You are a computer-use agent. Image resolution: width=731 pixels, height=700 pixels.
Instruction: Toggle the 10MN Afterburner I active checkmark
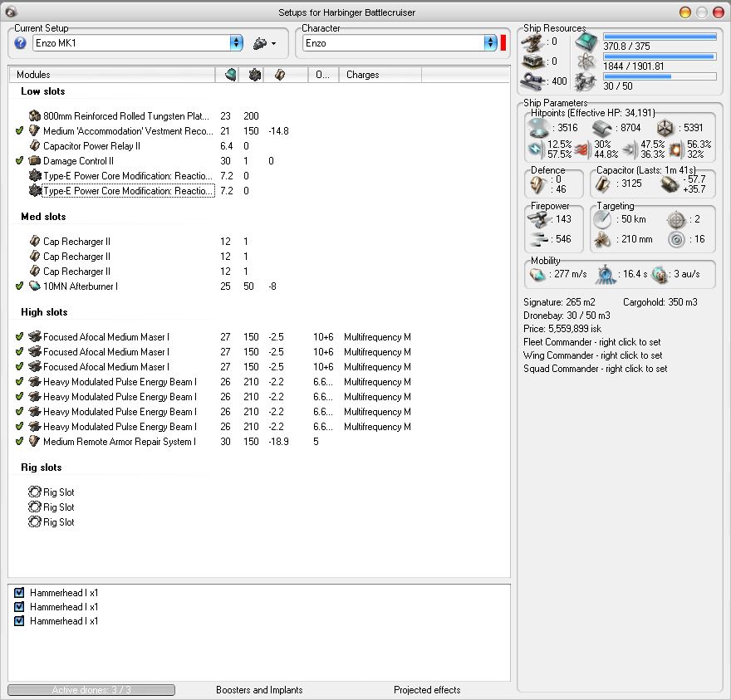19,286
